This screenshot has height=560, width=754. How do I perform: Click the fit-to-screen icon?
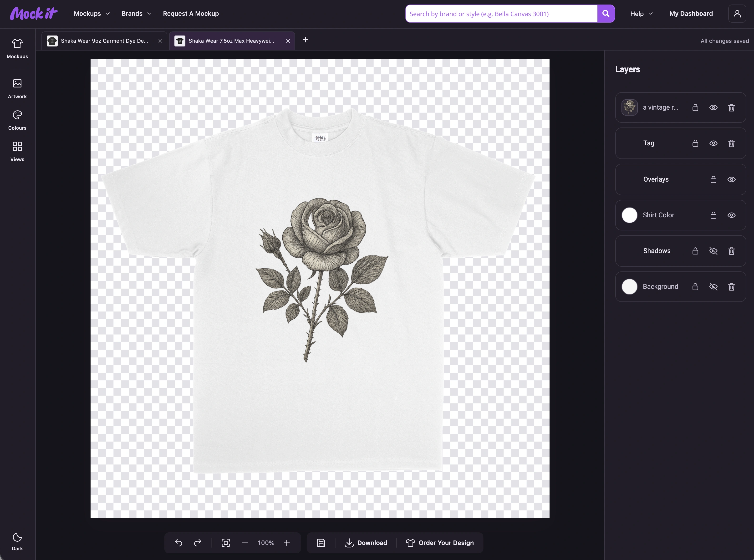coord(226,543)
